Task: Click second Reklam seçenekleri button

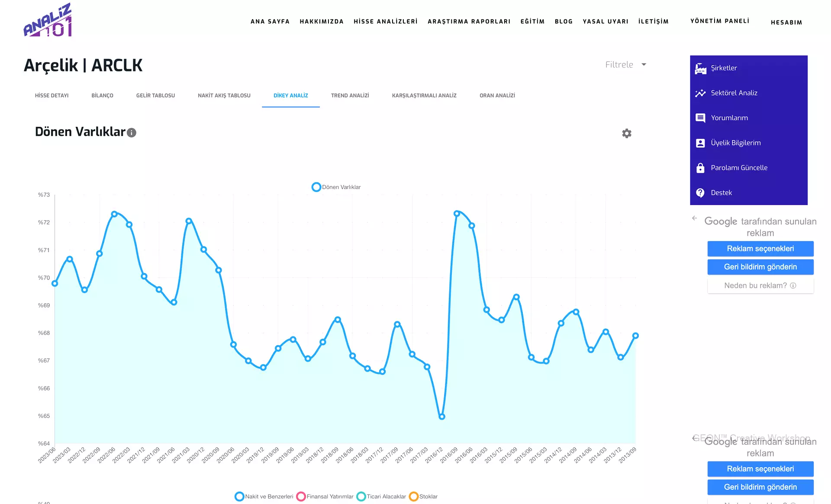Action: point(760,469)
